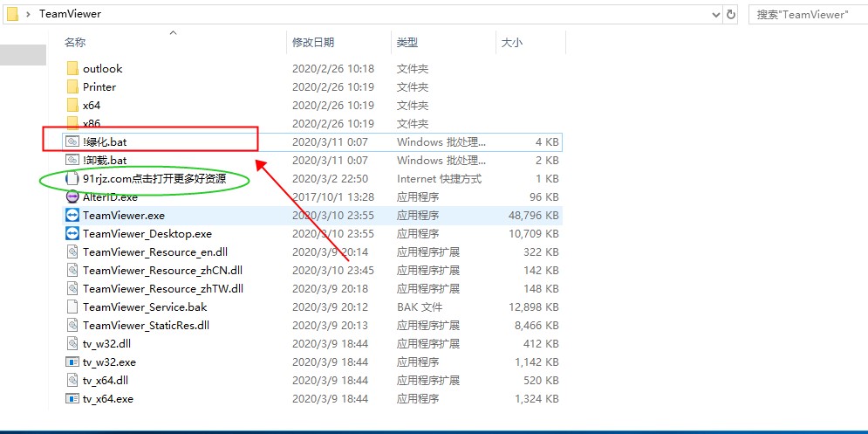
Task: Click the refresh button beside address bar
Action: (x=731, y=14)
